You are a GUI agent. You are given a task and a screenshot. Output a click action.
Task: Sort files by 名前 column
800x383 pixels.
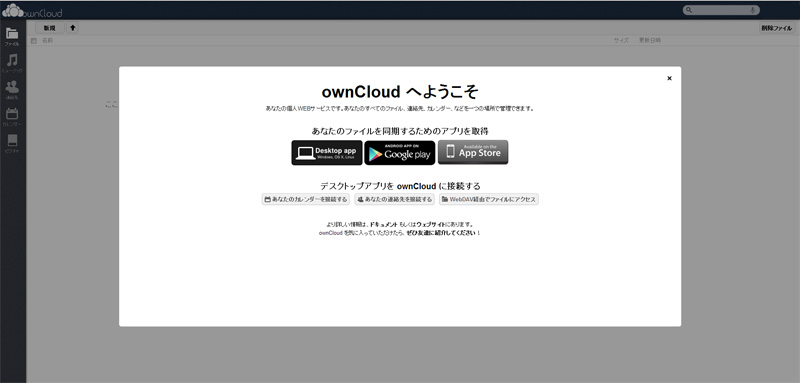click(47, 41)
